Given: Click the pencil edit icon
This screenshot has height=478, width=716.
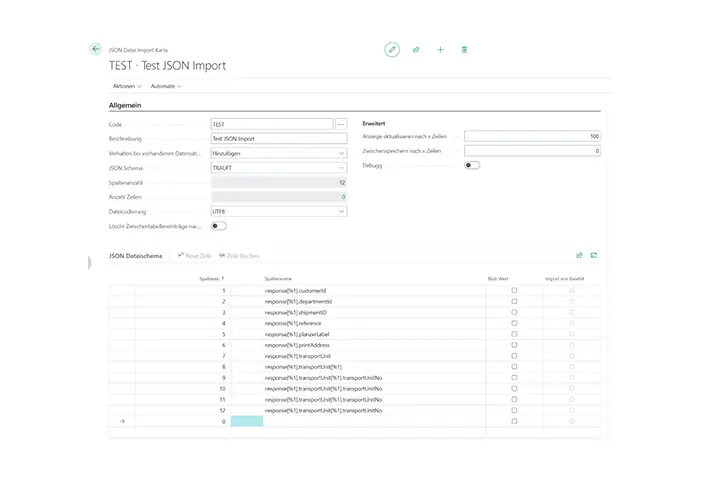Looking at the screenshot, I should pos(392,49).
